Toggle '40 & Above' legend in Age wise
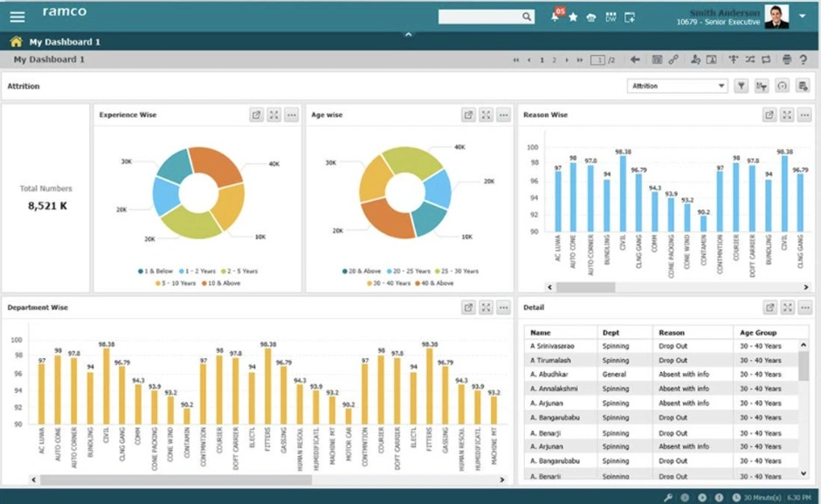 (434, 283)
